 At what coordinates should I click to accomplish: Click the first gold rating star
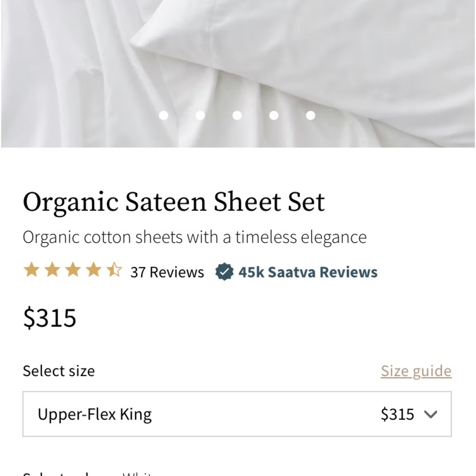(x=33, y=270)
